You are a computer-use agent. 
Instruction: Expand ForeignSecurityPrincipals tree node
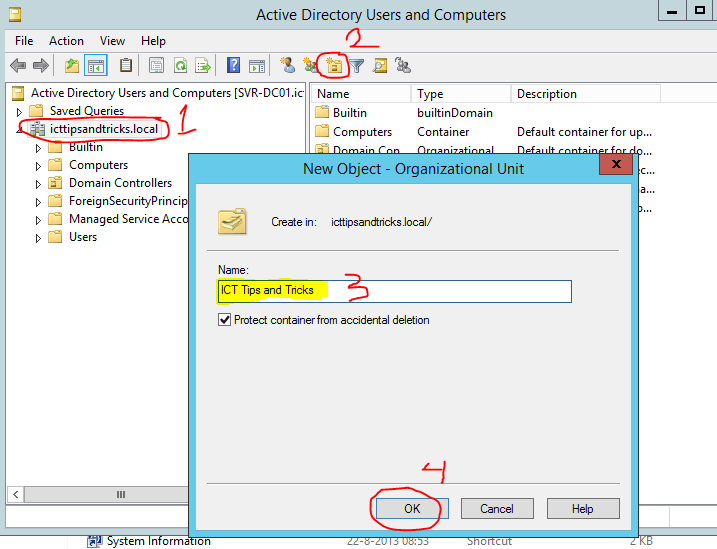pyautogui.click(x=38, y=202)
